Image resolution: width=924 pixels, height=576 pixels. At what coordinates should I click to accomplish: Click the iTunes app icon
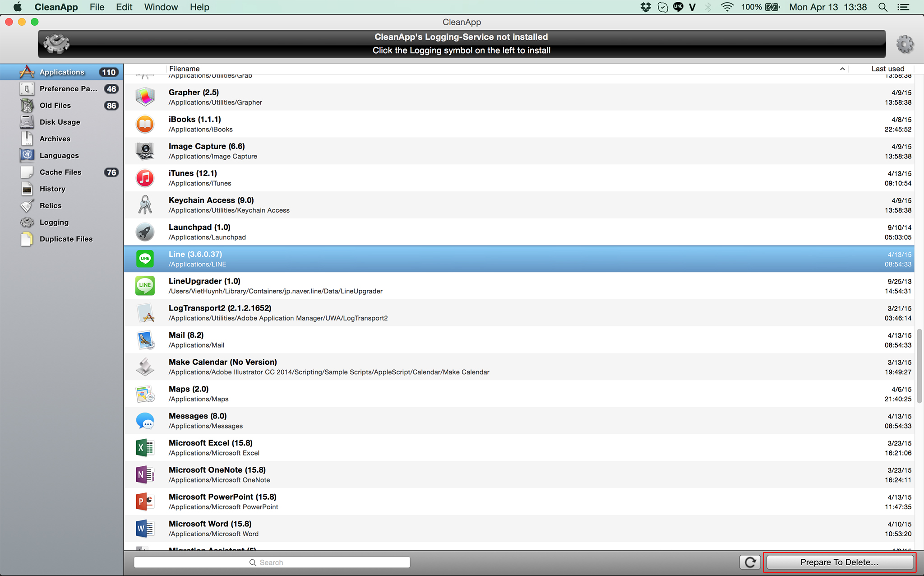[x=145, y=178]
